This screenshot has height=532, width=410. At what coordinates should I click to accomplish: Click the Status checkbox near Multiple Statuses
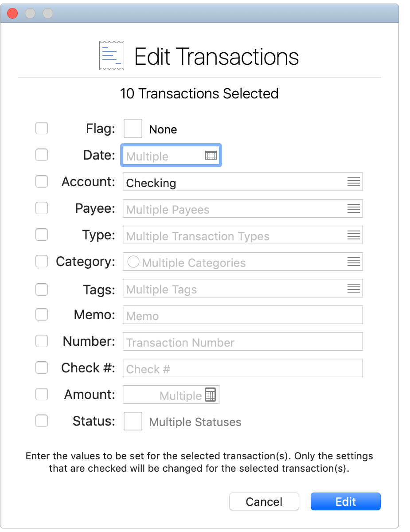[x=133, y=421]
